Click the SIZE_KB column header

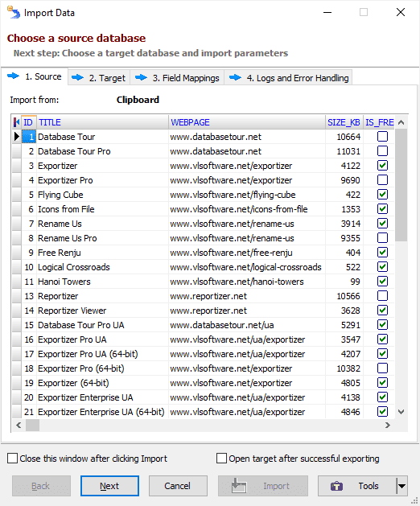pos(344,122)
